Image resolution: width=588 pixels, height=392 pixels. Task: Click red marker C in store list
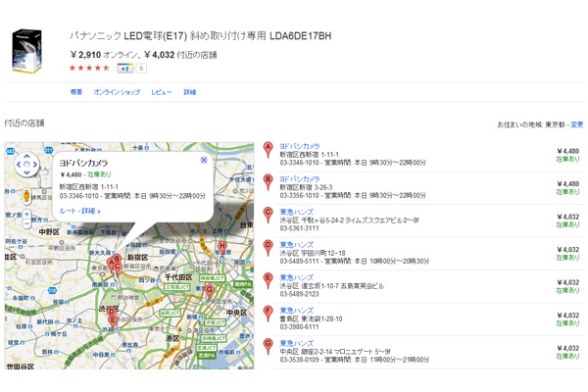[268, 213]
